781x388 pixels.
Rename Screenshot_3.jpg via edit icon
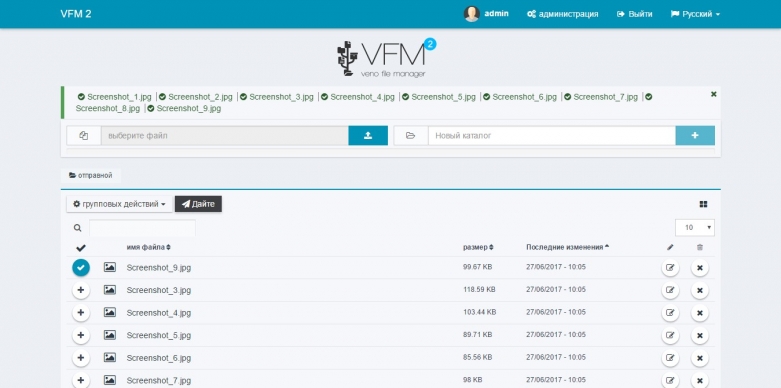coord(670,290)
